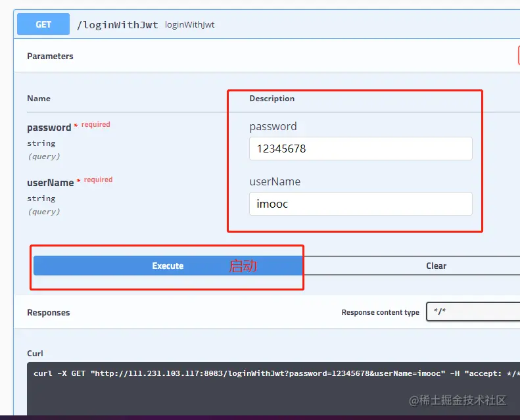
Task: Click the Name column header
Action: point(39,99)
